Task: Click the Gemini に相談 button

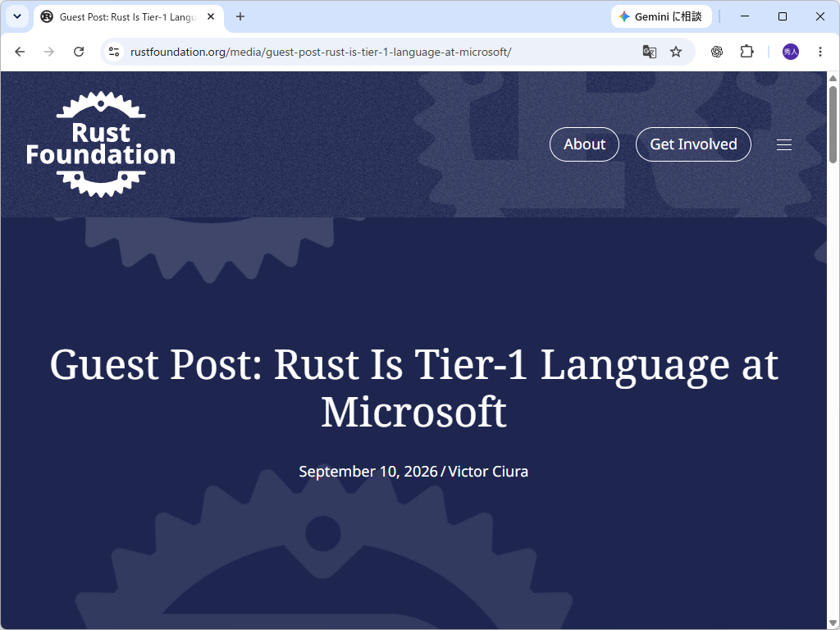Action: [x=661, y=16]
